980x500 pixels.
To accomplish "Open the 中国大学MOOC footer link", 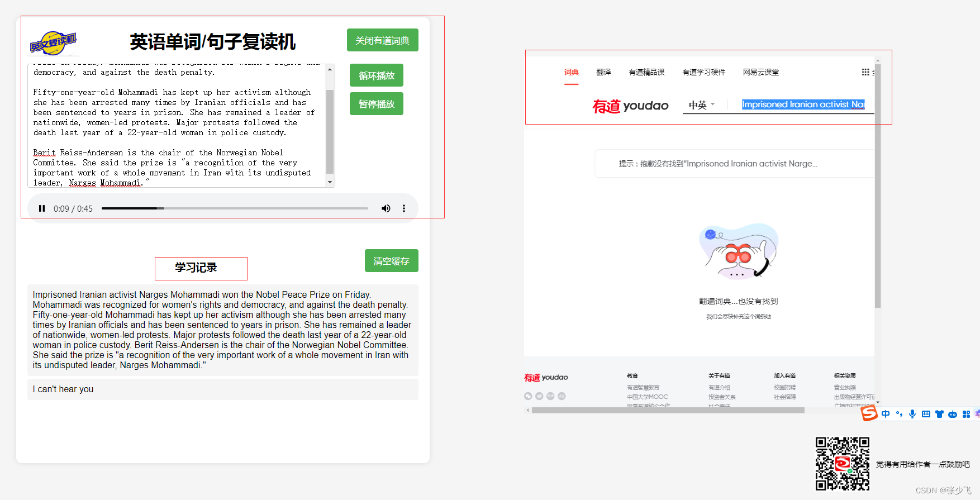I will [x=648, y=397].
